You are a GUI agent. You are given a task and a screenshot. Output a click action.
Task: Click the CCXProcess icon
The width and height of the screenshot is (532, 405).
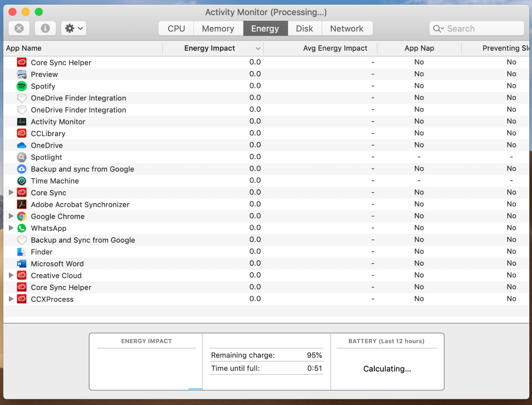(x=22, y=299)
